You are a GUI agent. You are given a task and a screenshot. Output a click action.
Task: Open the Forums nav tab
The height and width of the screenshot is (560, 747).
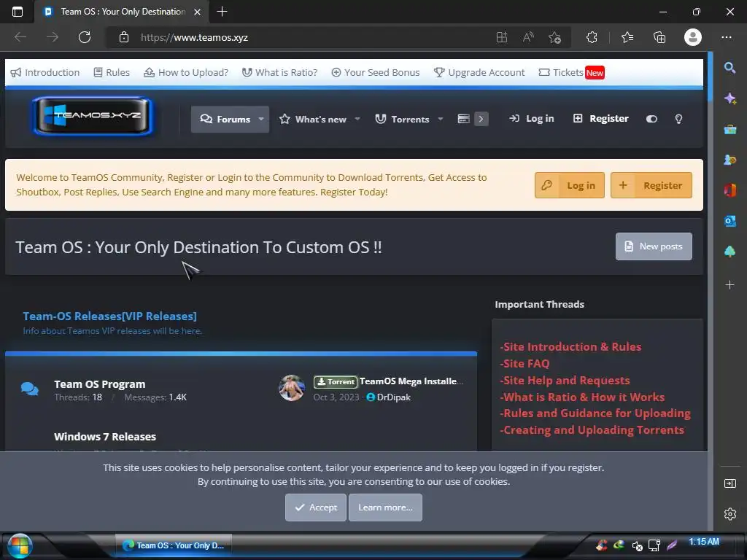(225, 119)
